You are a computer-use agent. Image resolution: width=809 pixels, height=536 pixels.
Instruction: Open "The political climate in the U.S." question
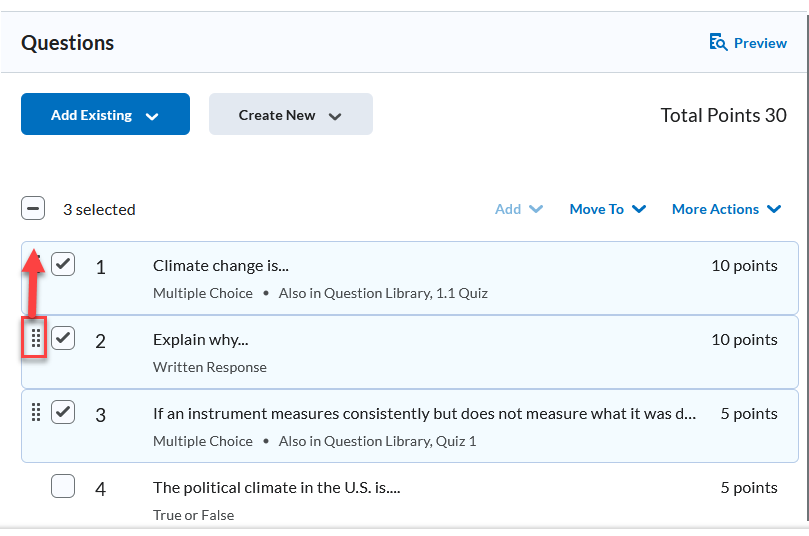(x=276, y=488)
